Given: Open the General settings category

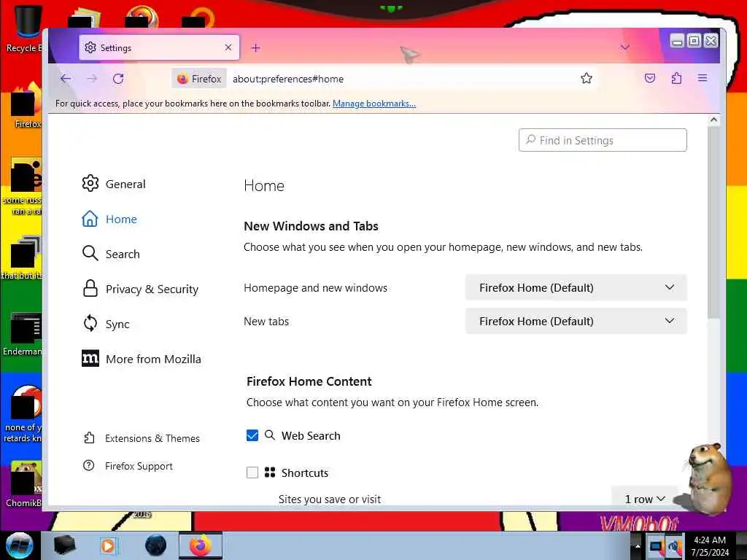Looking at the screenshot, I should point(114,184).
